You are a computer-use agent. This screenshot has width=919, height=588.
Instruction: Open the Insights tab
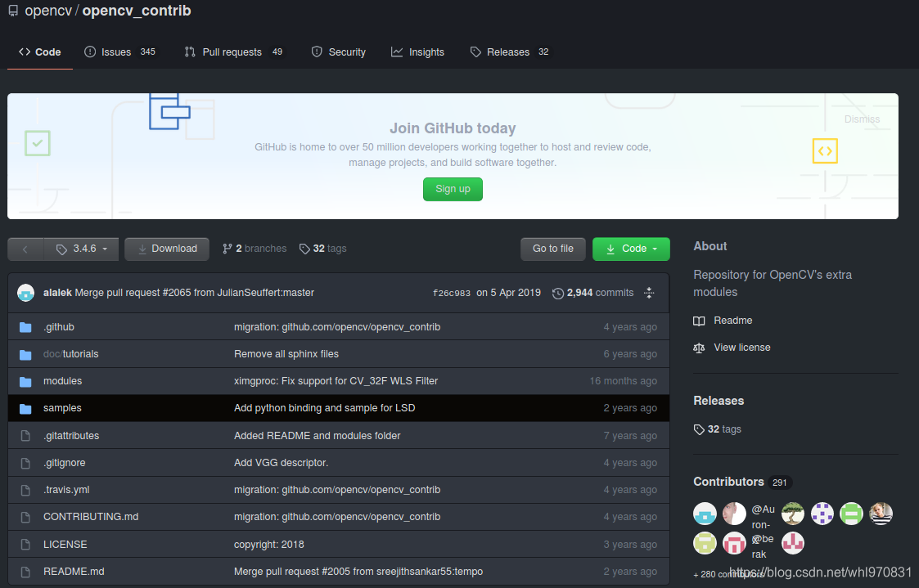[418, 52]
